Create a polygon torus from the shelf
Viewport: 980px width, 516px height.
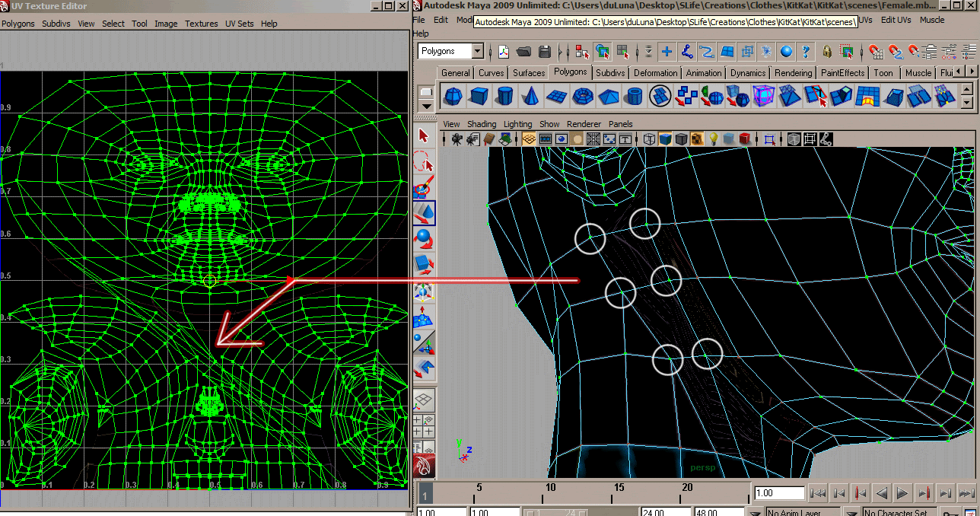pyautogui.click(x=582, y=96)
